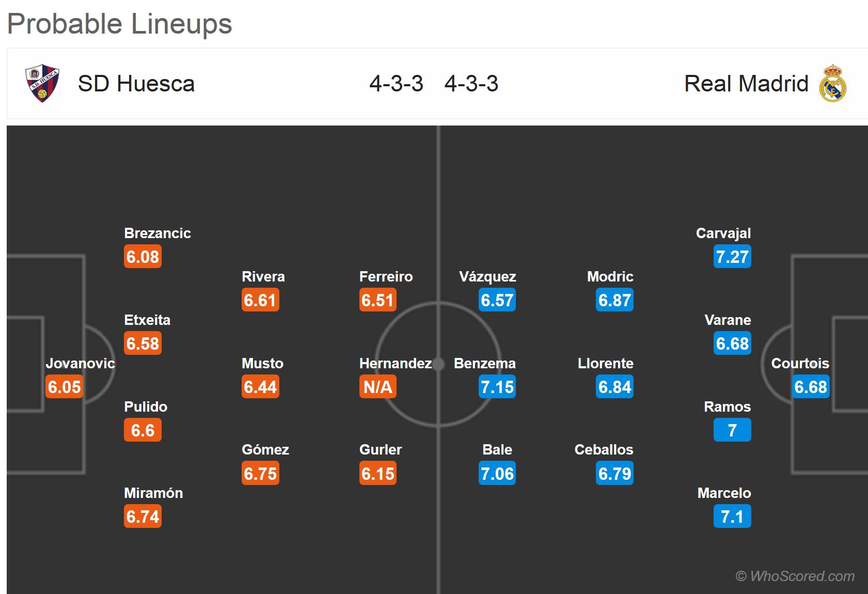Image resolution: width=868 pixels, height=594 pixels.
Task: Select player name Brezancic
Action: (x=157, y=233)
